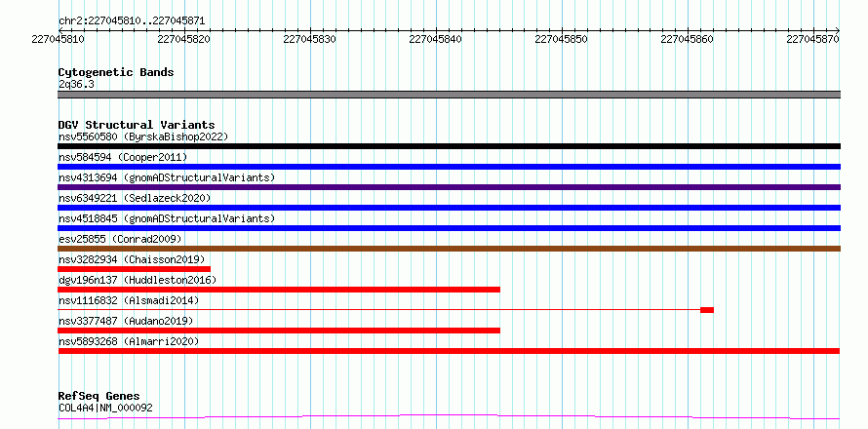The image size is (868, 429).
Task: Select the COL4A4|NM_000092 gene label
Action: 105,409
